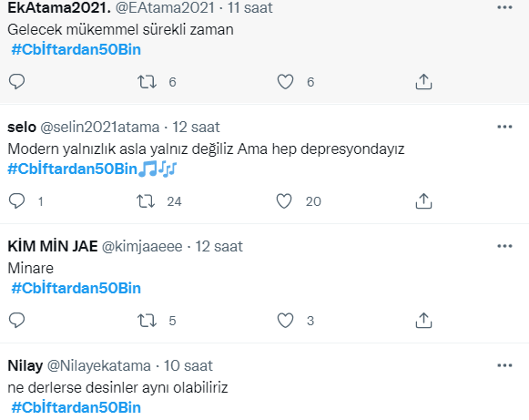Viewport: 529px width, 420px height.
Task: Share the Minare tweet
Action: 423,320
